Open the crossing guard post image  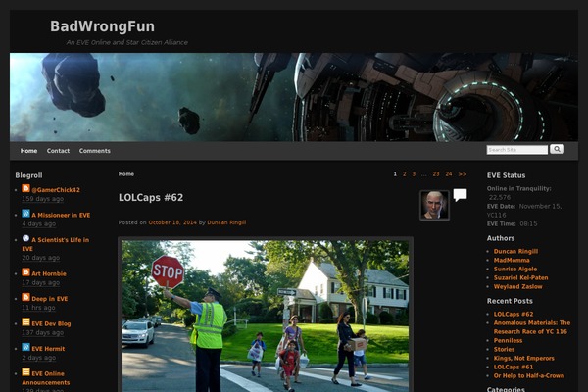266,315
